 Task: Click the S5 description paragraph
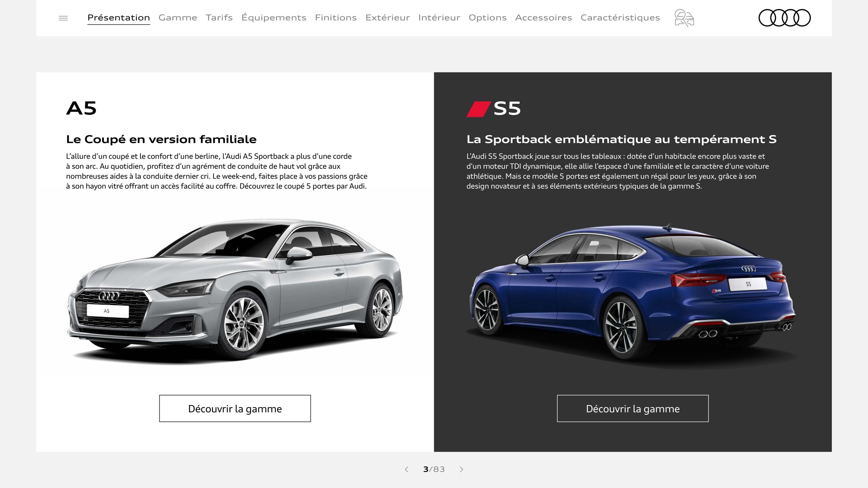point(618,171)
